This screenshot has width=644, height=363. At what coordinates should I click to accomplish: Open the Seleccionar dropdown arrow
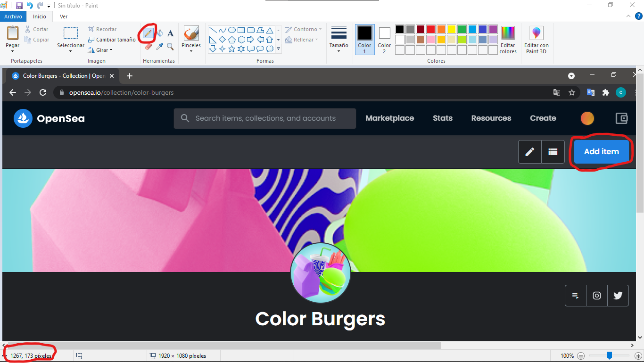[70, 51]
